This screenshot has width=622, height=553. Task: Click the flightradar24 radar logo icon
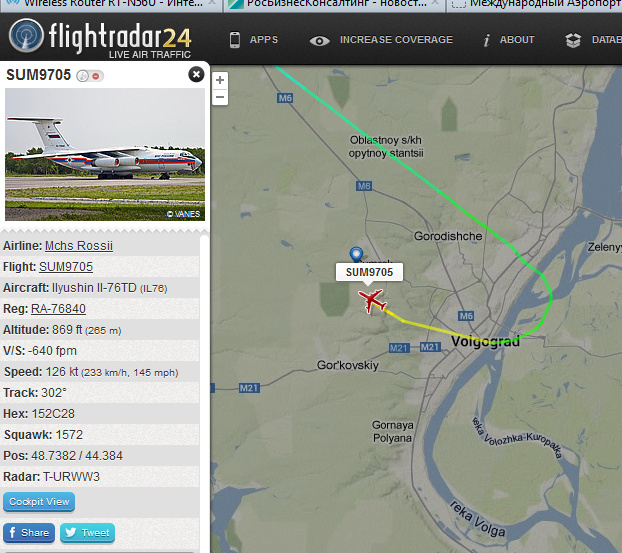26,35
